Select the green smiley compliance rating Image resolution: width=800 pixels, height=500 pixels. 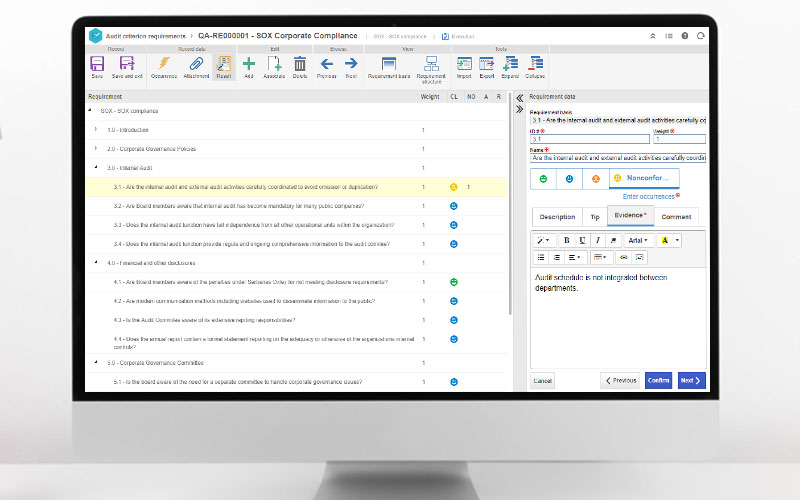pyautogui.click(x=544, y=178)
